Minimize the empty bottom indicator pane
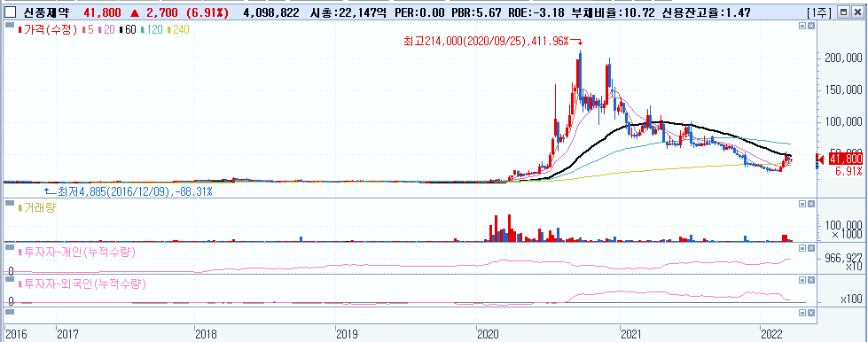The width and height of the screenshot is (868, 342). pos(802,314)
